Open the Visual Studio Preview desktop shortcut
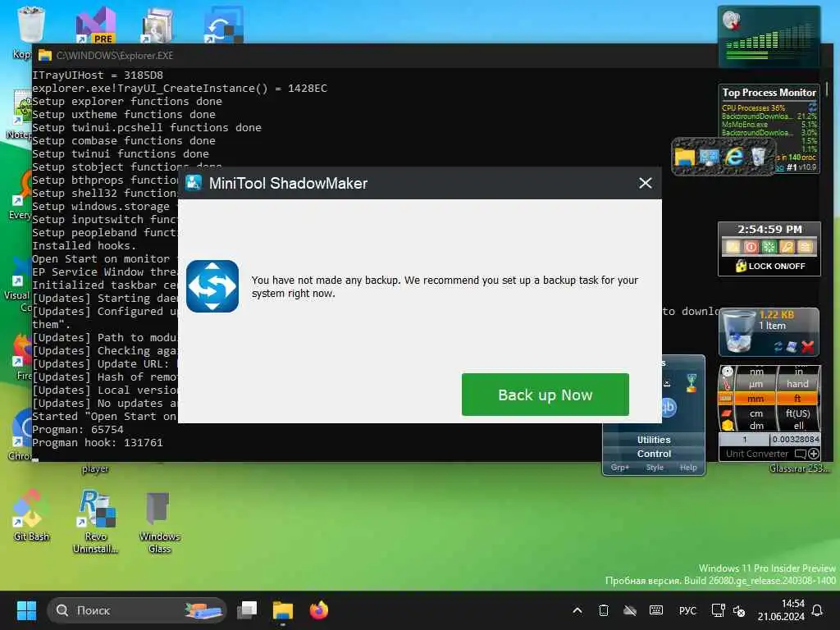 coord(96,25)
